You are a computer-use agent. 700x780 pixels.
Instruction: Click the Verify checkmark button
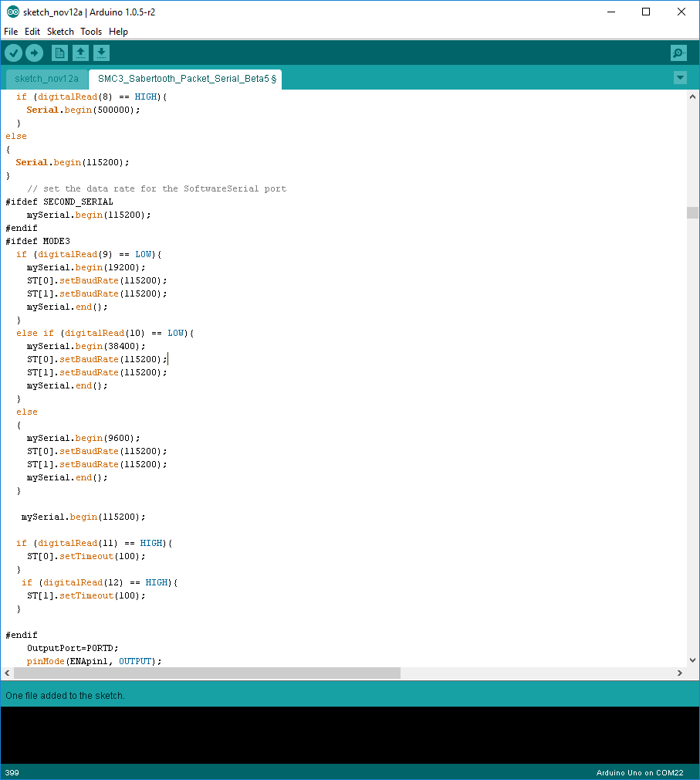coord(14,53)
